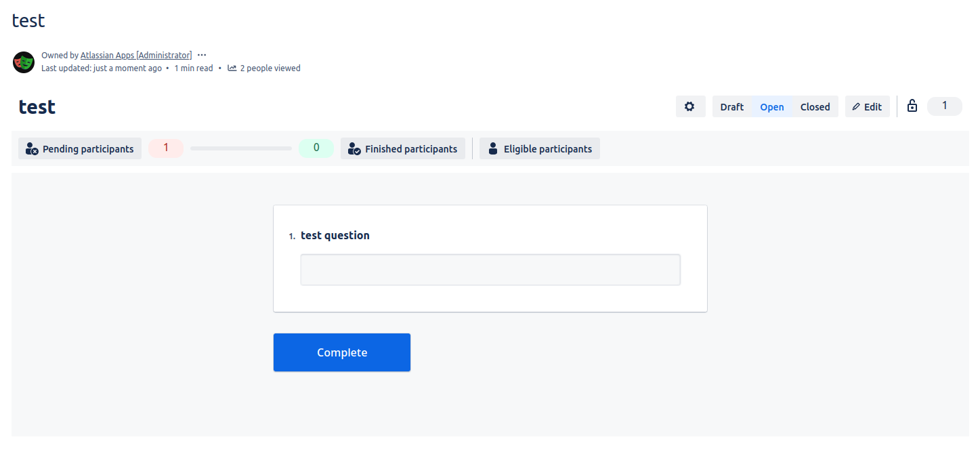
Task: Click the Eligible participants person icon
Action: (x=492, y=149)
